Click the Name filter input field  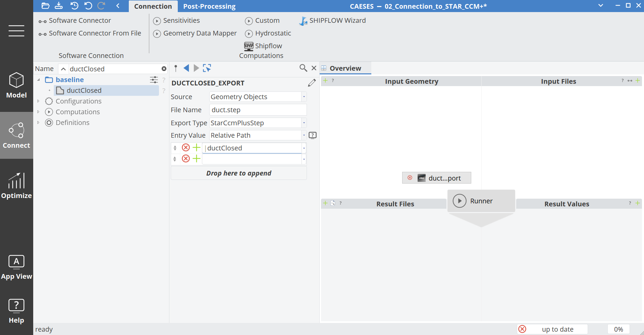coord(115,69)
